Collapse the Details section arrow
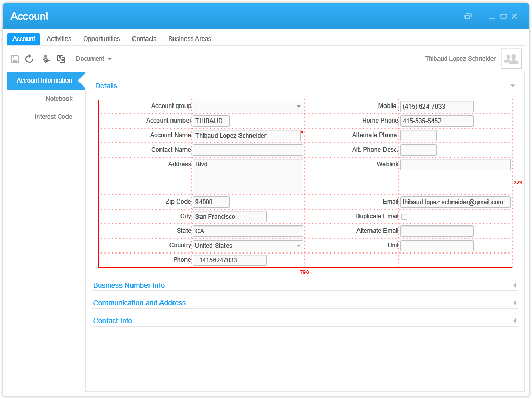 pyautogui.click(x=513, y=86)
